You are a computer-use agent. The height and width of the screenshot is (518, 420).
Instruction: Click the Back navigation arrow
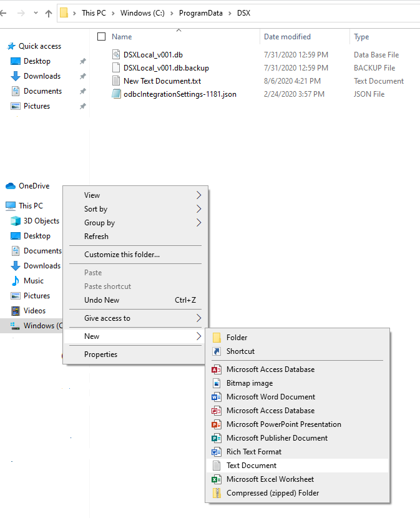coord(3,13)
